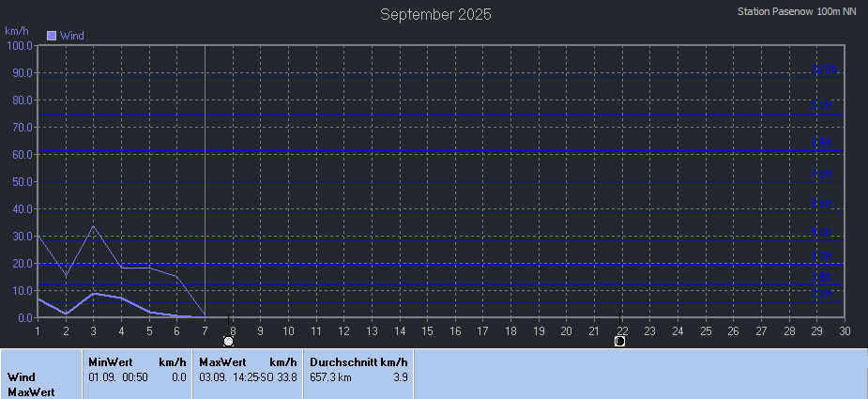Image resolution: width=868 pixels, height=399 pixels.
Task: Click day 15 on the x-axis
Action: point(427,330)
